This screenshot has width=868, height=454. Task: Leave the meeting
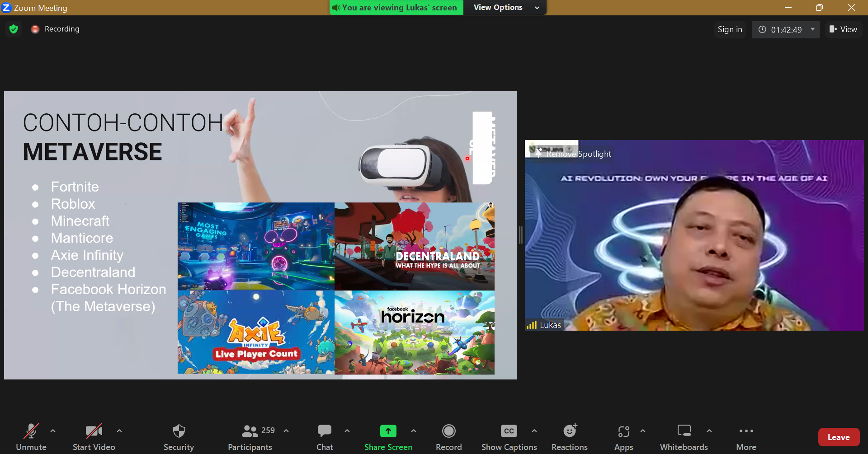839,437
